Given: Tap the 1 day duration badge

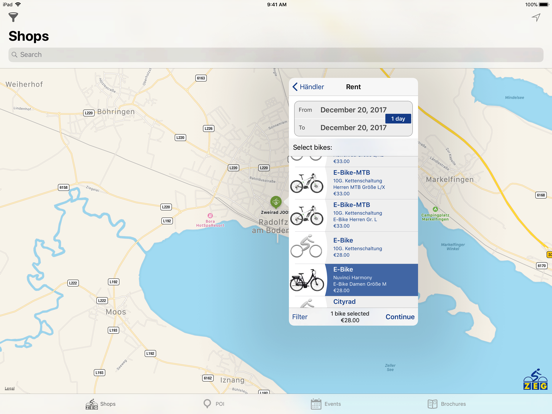Looking at the screenshot, I should 398,119.
